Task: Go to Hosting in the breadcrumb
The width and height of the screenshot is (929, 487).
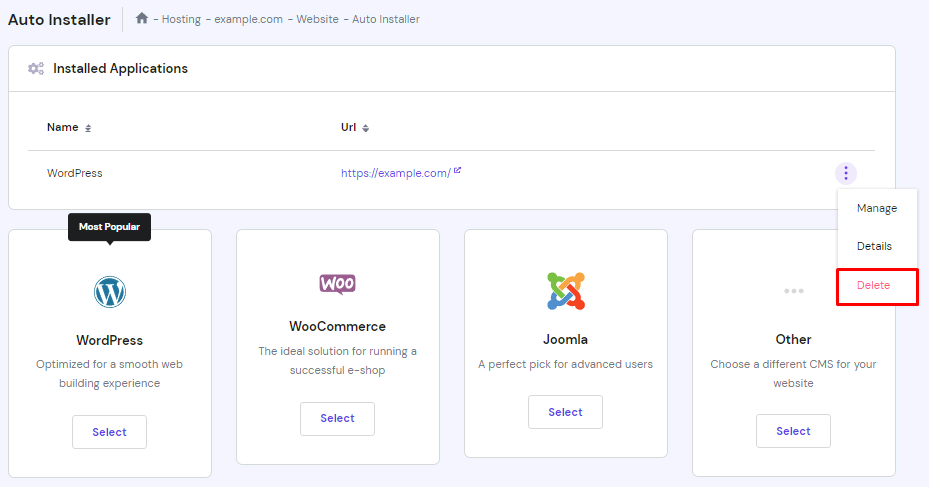Action: (181, 19)
